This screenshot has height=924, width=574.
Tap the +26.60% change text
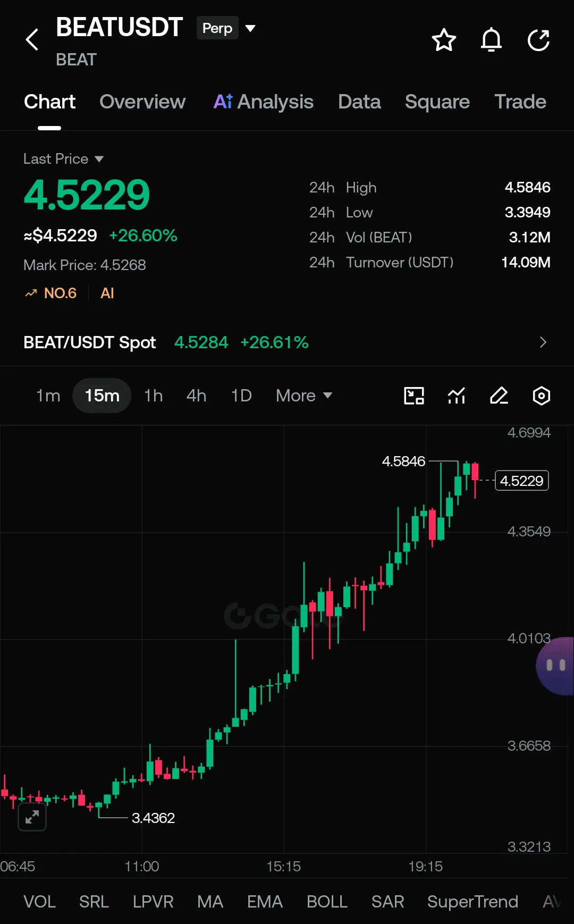[143, 236]
